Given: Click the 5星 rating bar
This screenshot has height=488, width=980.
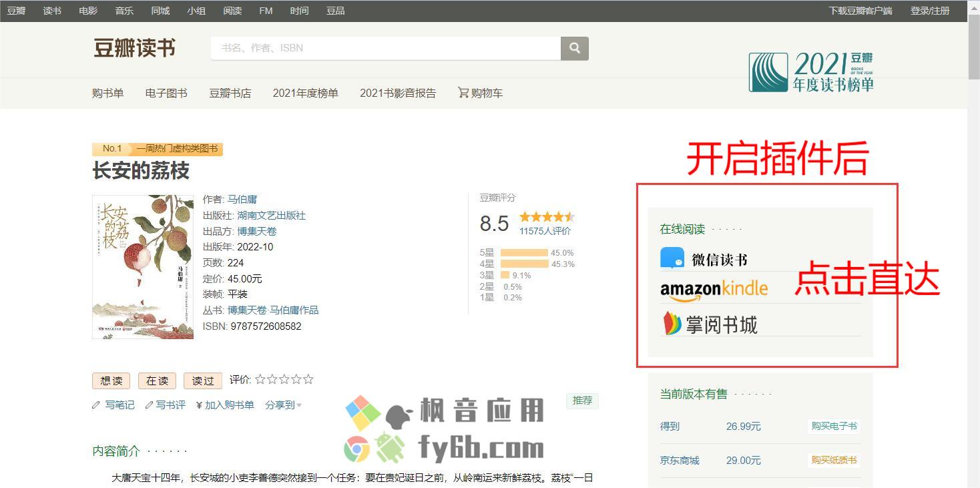Looking at the screenshot, I should 524,252.
